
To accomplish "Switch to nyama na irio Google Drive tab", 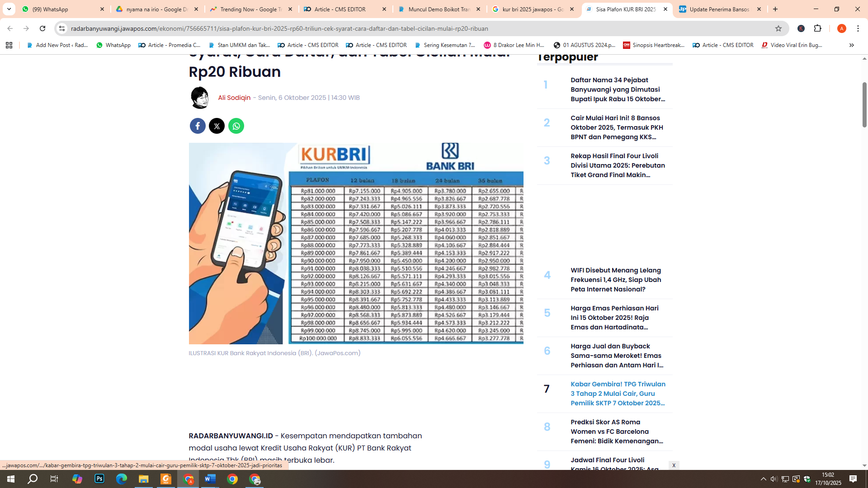I will coord(157,9).
